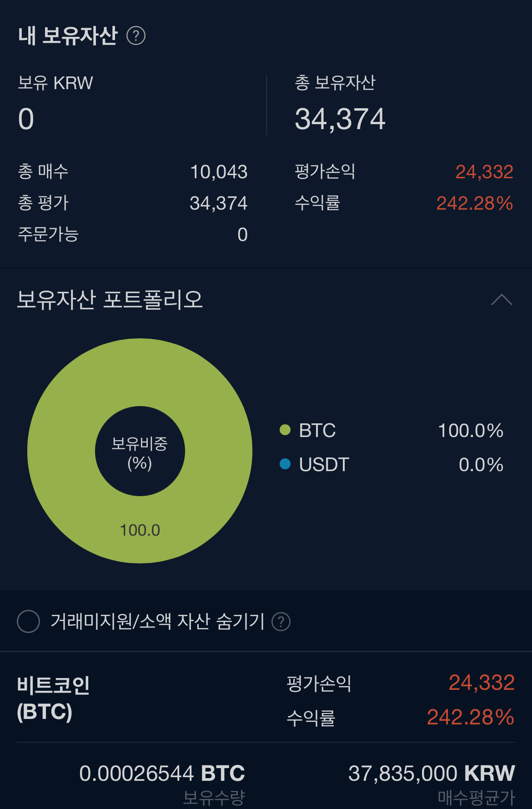Select BTC entry in portfolio legend
This screenshot has height=809, width=532.
[x=391, y=430]
